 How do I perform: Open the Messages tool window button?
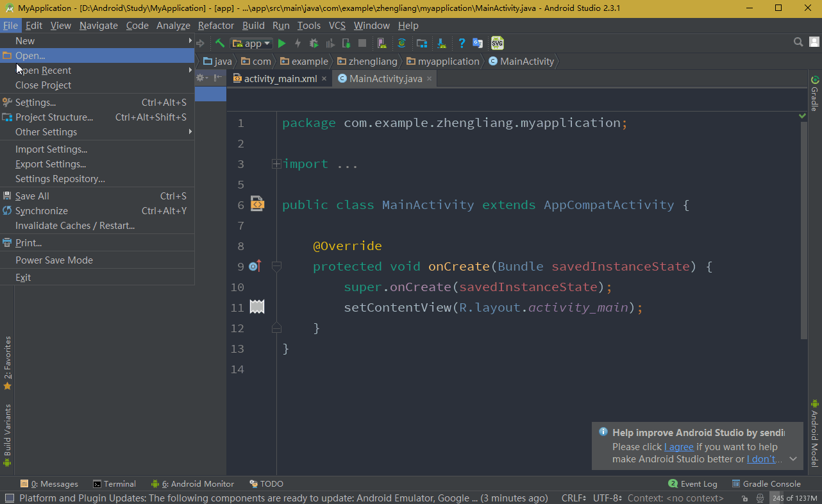[x=49, y=483]
